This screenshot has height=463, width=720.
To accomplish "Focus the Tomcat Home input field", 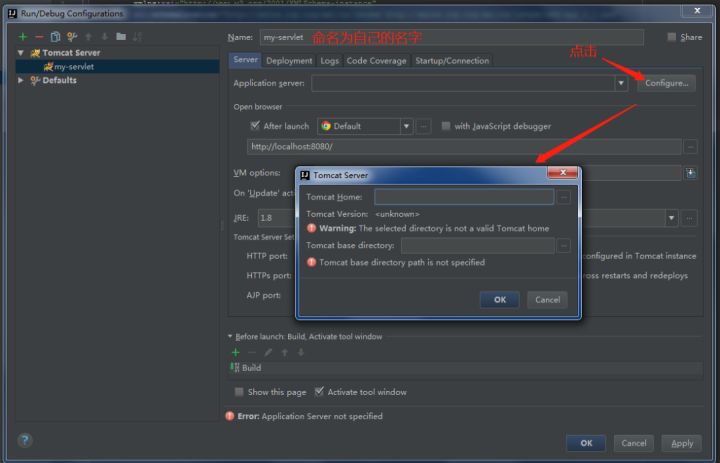I will [464, 197].
